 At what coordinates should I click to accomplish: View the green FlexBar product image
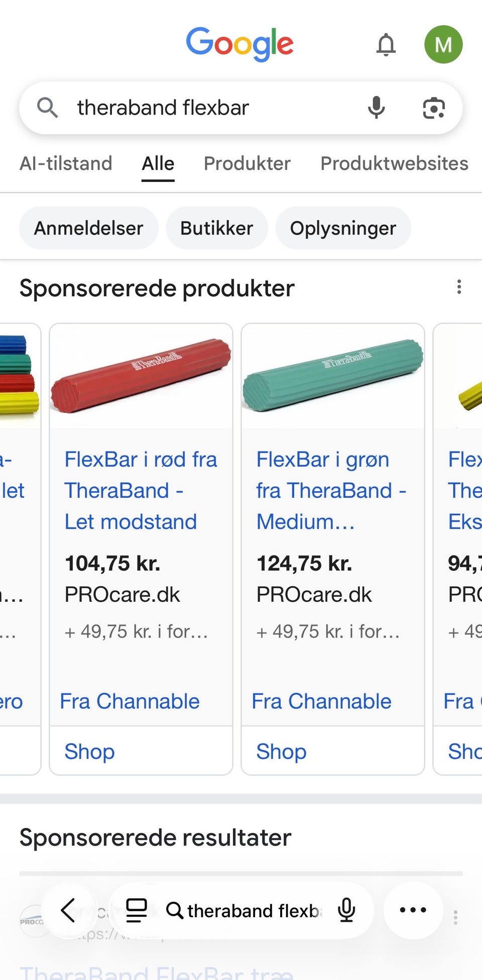coord(333,376)
